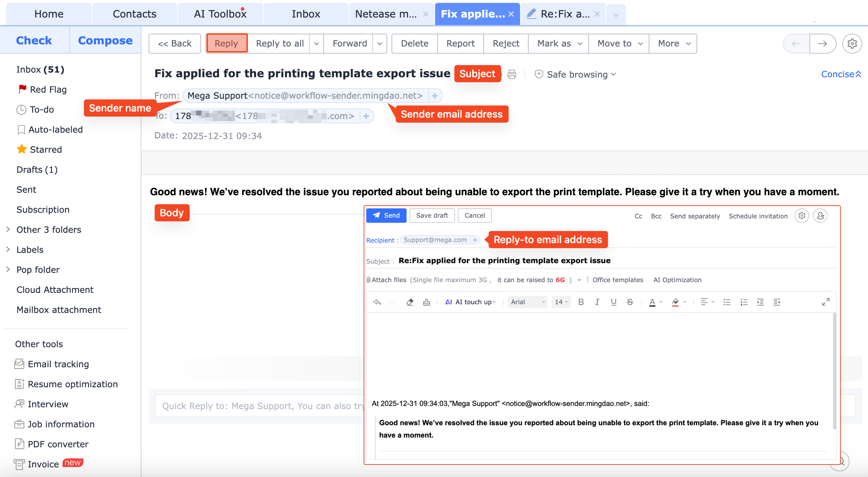Click the undo arrow in the editor

377,302
